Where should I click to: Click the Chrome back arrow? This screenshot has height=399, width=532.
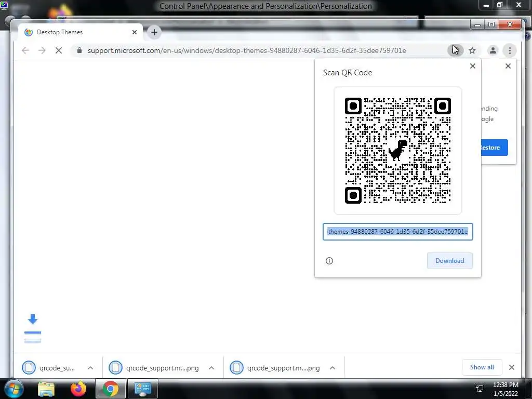pyautogui.click(x=25, y=50)
